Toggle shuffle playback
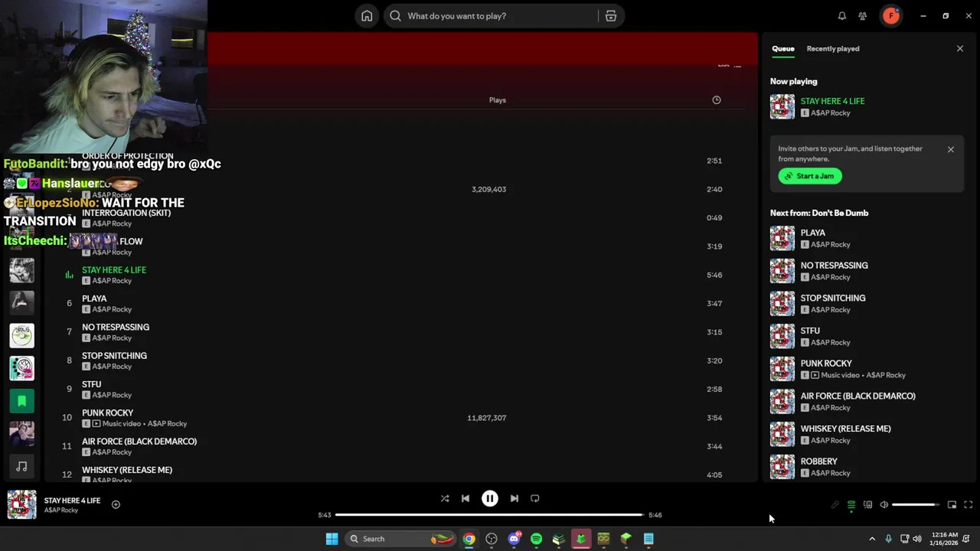The image size is (980, 551). coord(445,498)
